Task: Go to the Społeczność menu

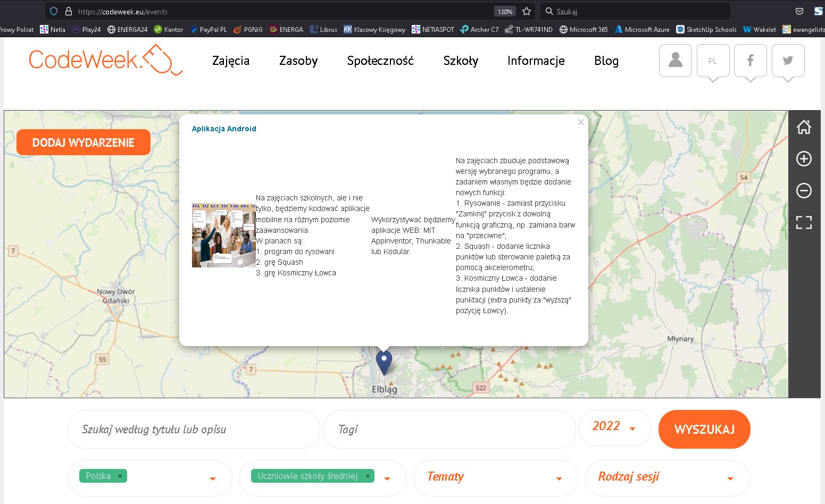Action: tap(380, 61)
